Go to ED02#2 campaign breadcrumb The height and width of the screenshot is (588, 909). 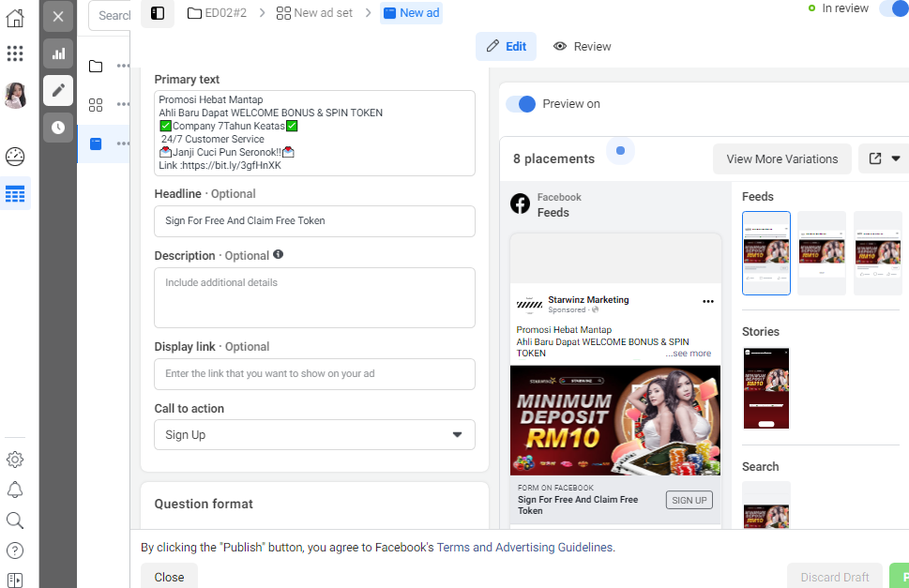pos(218,13)
